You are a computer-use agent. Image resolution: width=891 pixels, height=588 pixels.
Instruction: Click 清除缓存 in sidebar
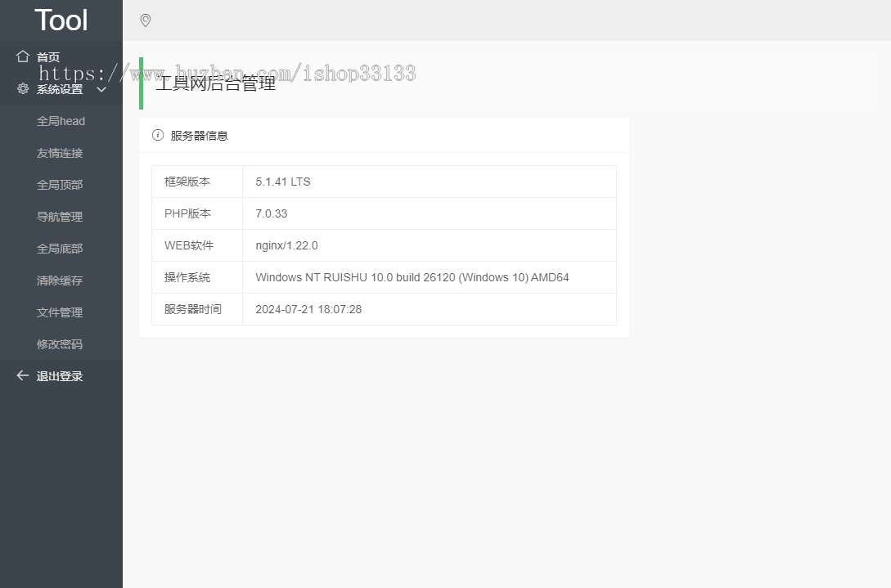pos(60,280)
